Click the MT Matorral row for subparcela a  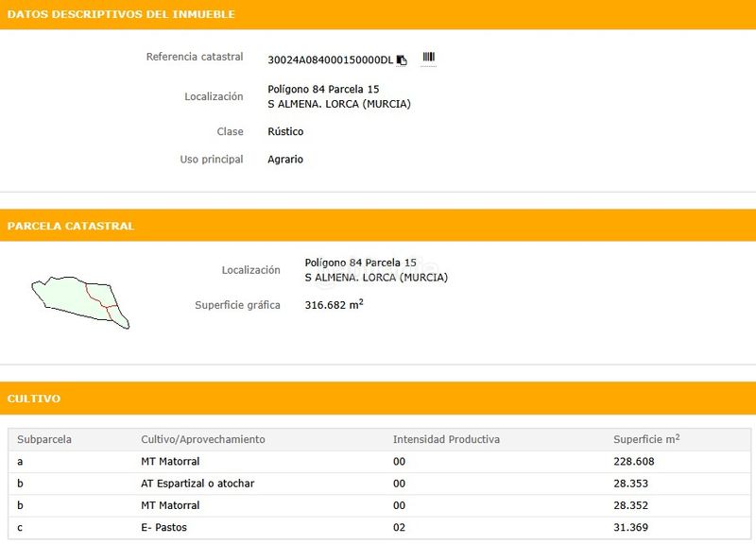[x=170, y=462]
